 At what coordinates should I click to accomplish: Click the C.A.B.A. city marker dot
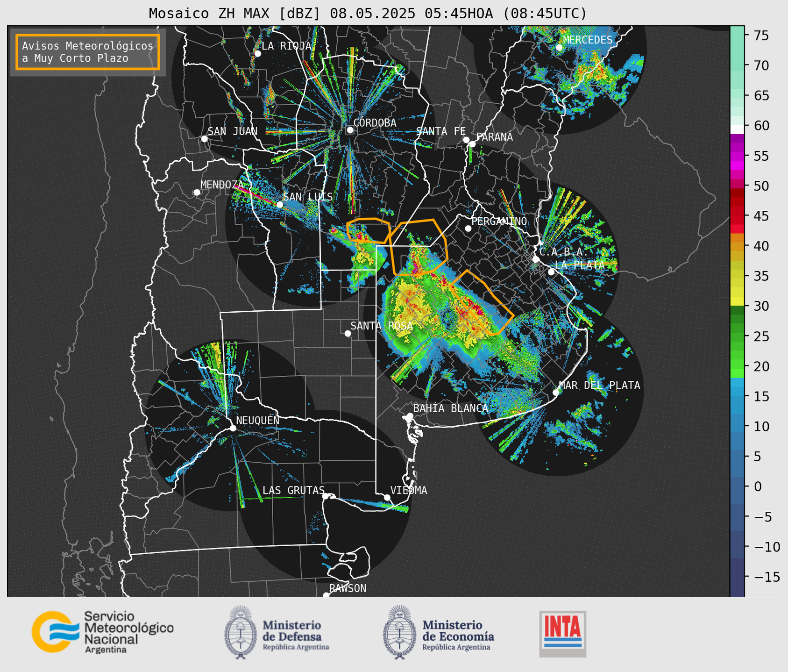pyautogui.click(x=536, y=259)
